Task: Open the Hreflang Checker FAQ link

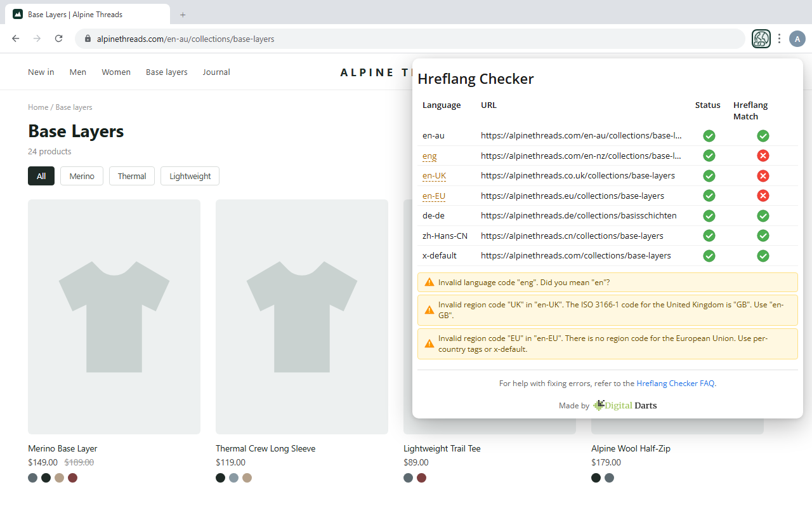Action: click(676, 384)
